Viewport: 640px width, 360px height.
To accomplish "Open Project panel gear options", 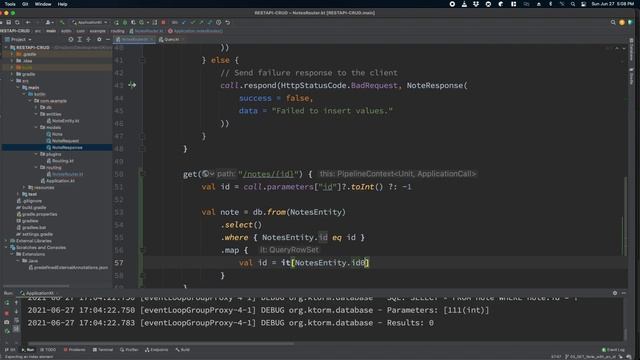I will click(x=99, y=40).
